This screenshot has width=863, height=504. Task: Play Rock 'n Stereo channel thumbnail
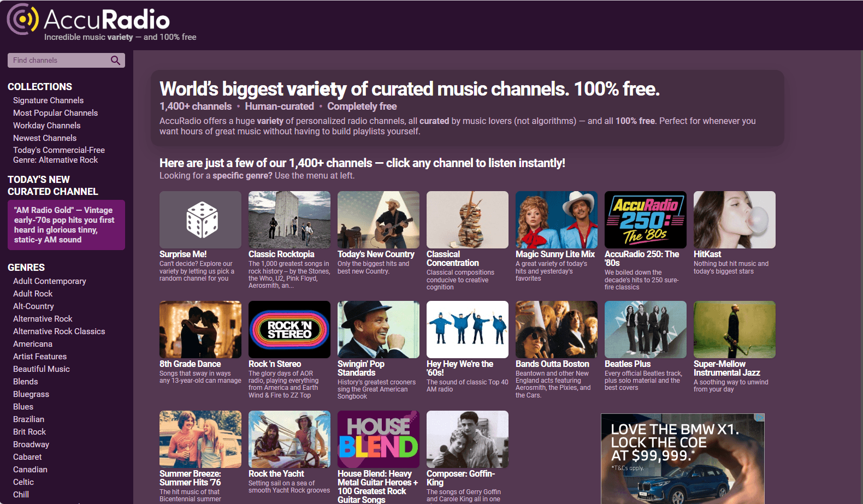(289, 329)
